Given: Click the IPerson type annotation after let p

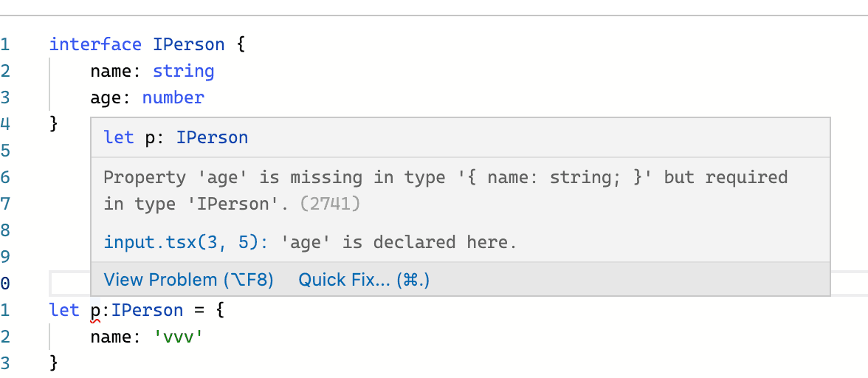Looking at the screenshot, I should click(x=148, y=311).
